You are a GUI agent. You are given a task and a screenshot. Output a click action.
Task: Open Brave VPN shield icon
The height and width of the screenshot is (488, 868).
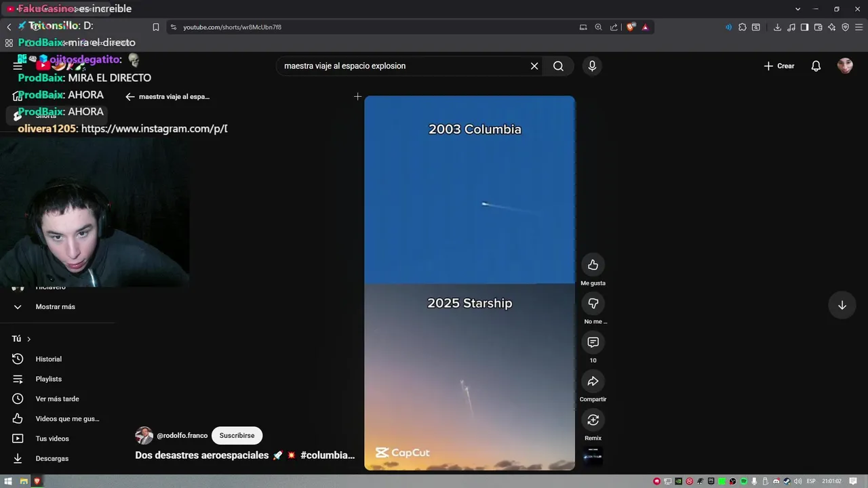pos(846,27)
